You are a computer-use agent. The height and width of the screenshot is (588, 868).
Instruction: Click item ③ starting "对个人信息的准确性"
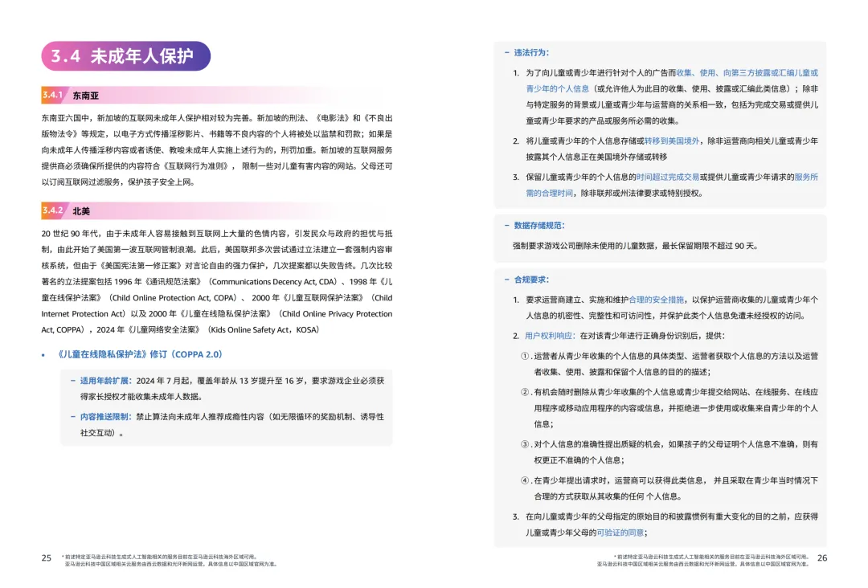pyautogui.click(x=669, y=452)
